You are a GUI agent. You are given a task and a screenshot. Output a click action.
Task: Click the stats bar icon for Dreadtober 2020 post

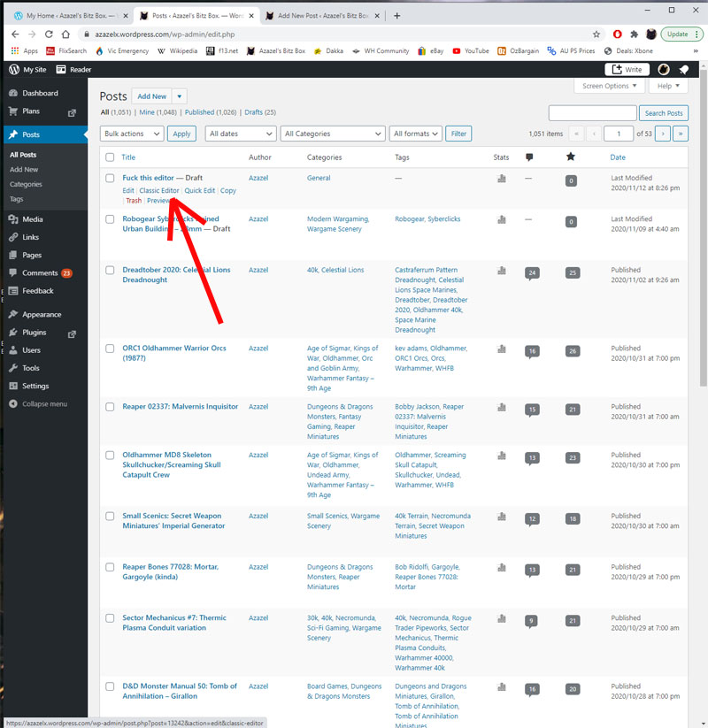click(502, 272)
